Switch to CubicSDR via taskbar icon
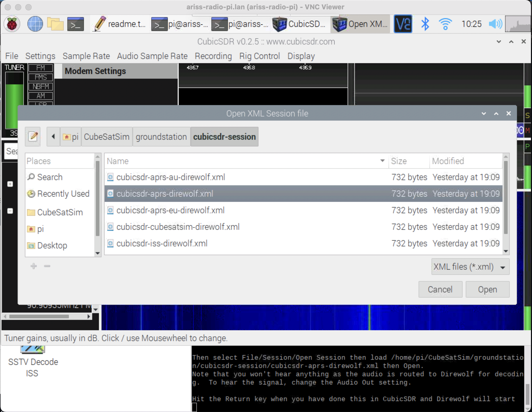Image resolution: width=532 pixels, height=412 pixels. 299,24
